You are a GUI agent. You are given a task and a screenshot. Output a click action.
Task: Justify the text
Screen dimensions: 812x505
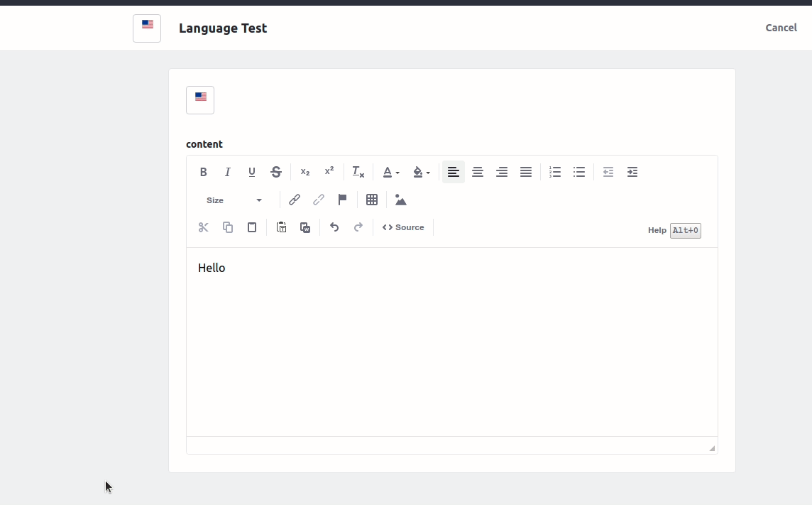click(x=526, y=172)
